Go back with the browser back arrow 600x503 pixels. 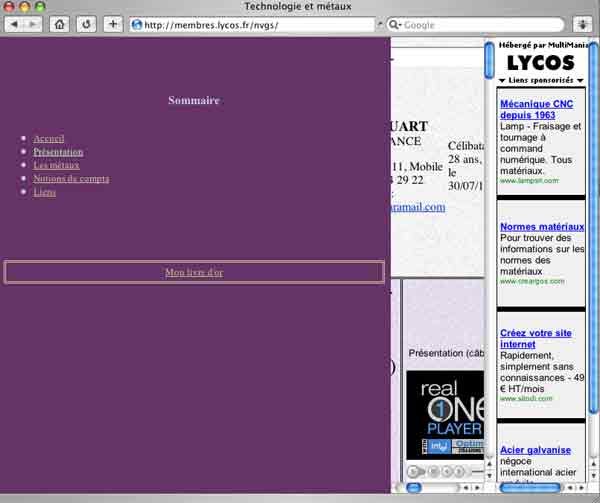(x=14, y=25)
